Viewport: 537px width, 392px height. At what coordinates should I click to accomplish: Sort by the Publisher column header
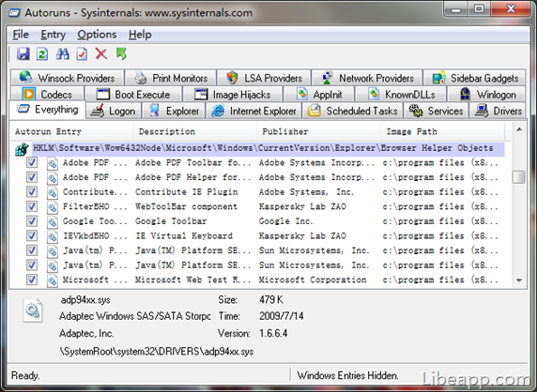coord(319,131)
